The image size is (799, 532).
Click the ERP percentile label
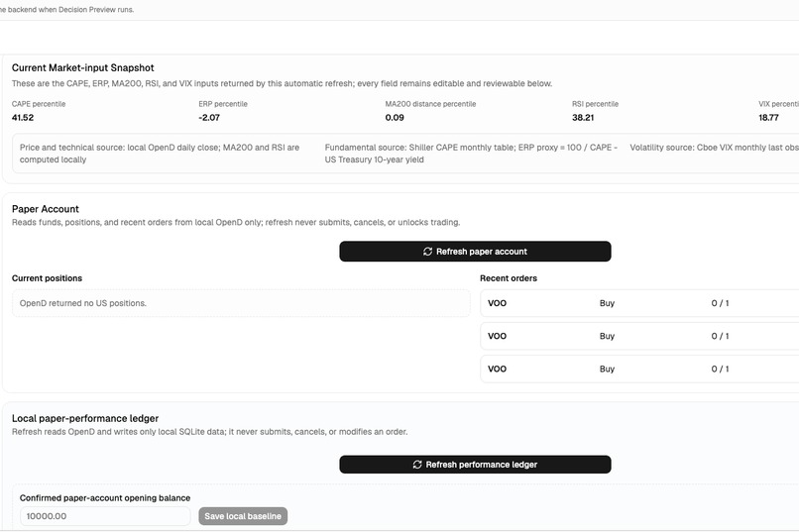(223, 104)
